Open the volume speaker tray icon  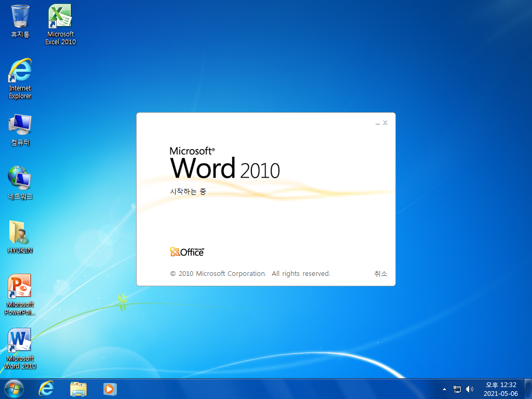(470, 389)
